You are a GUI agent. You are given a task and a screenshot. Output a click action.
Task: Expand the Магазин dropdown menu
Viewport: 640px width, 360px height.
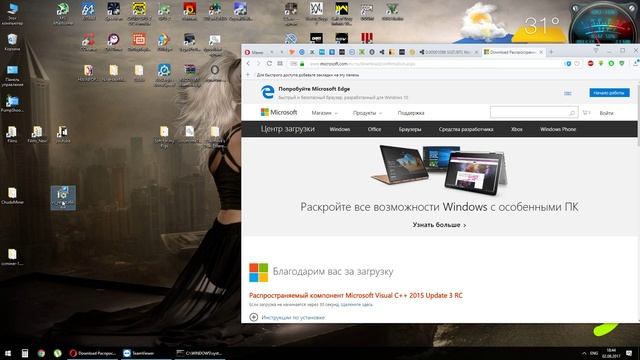(324, 113)
